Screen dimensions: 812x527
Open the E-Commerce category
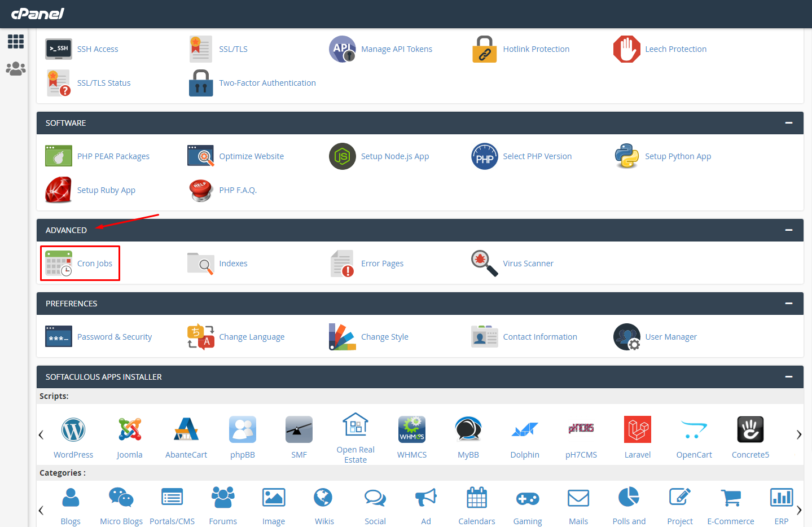[731, 506]
